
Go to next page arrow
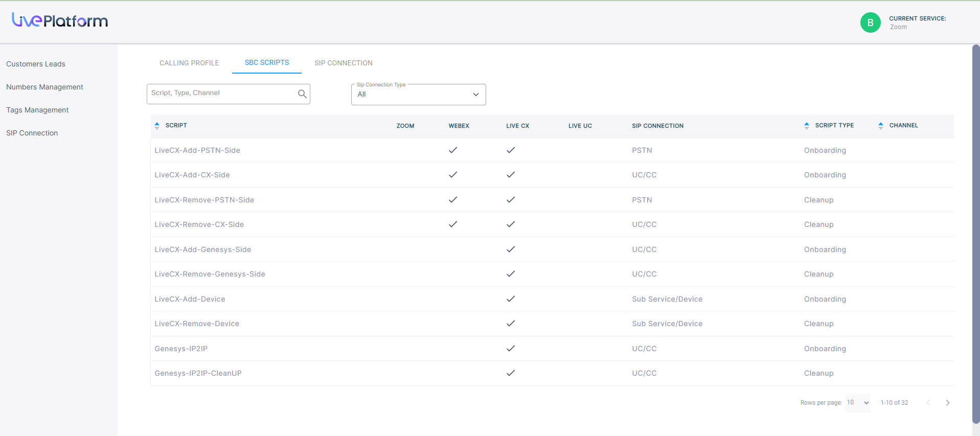(948, 403)
